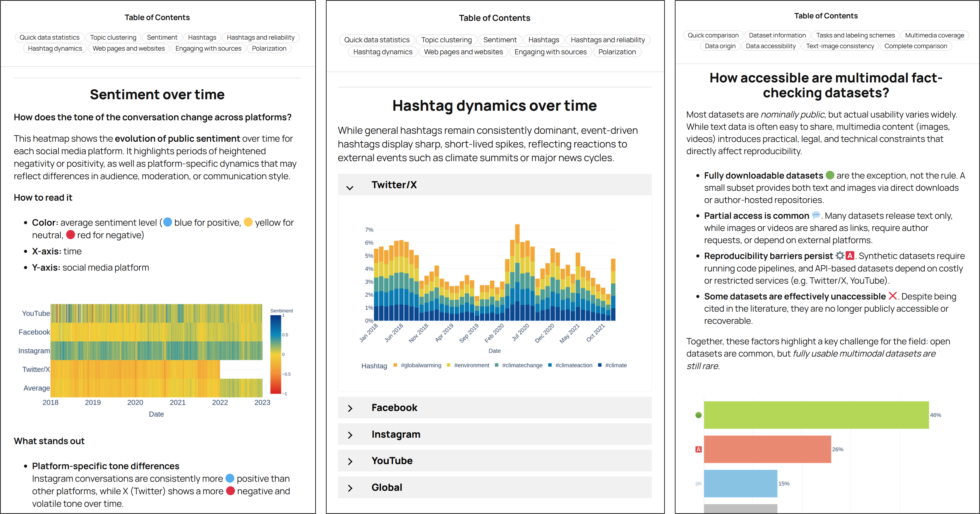Click the Sentiment color scale bar
The image size is (980, 514).
pos(276,354)
